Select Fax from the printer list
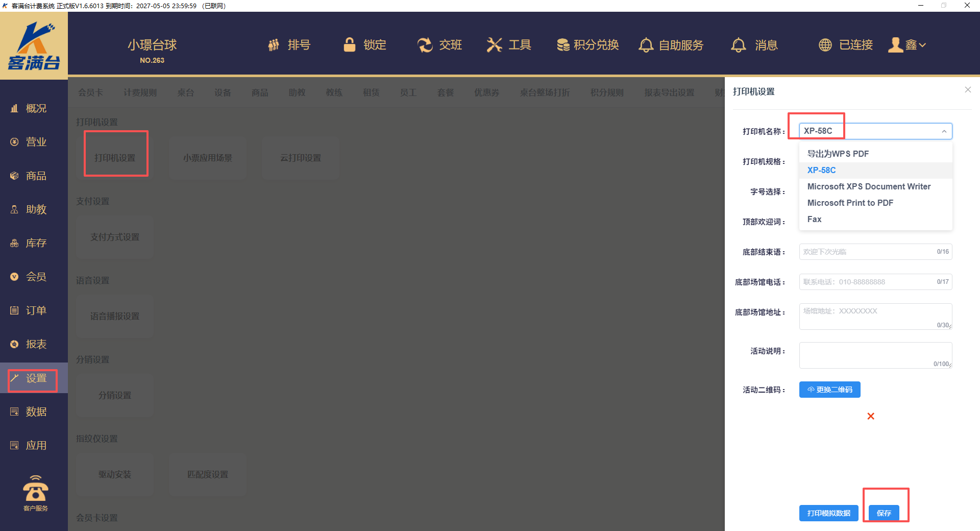Viewport: 980px width, 531px height. (x=814, y=219)
